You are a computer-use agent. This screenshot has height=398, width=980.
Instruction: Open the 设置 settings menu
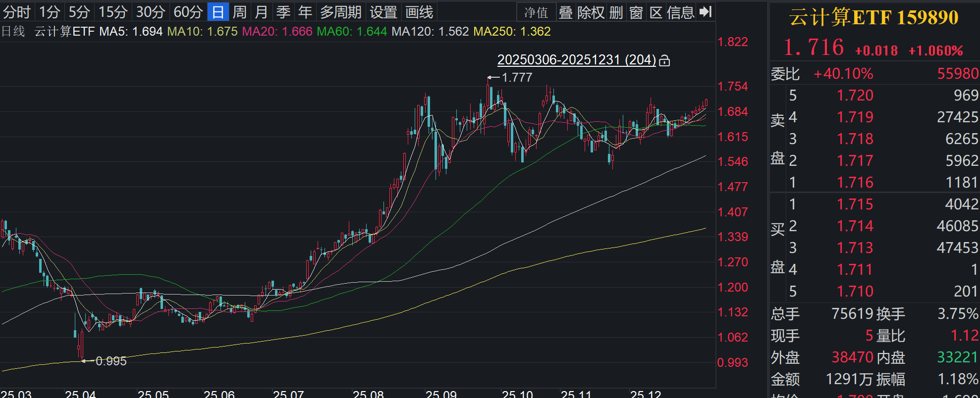pyautogui.click(x=383, y=12)
